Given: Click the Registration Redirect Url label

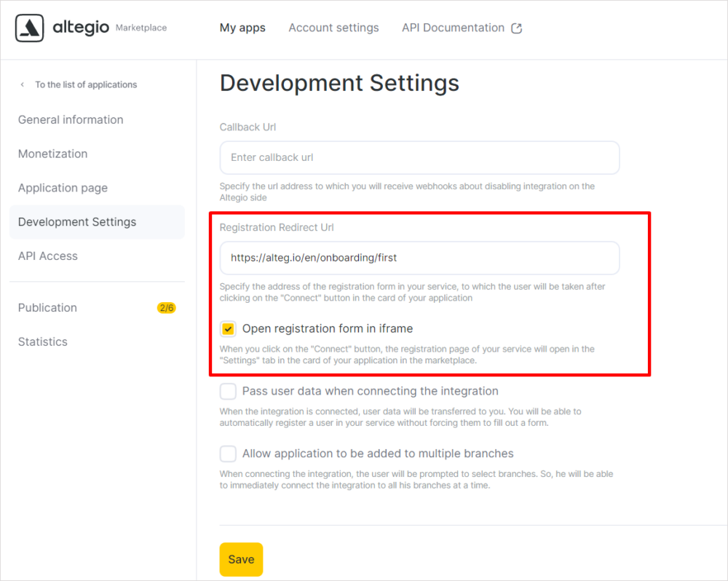Looking at the screenshot, I should tap(277, 228).
